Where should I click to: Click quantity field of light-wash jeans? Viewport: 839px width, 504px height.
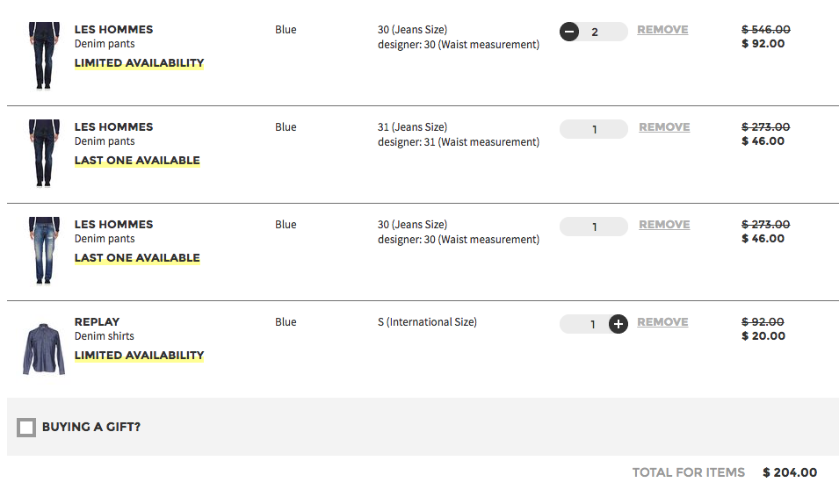point(594,227)
